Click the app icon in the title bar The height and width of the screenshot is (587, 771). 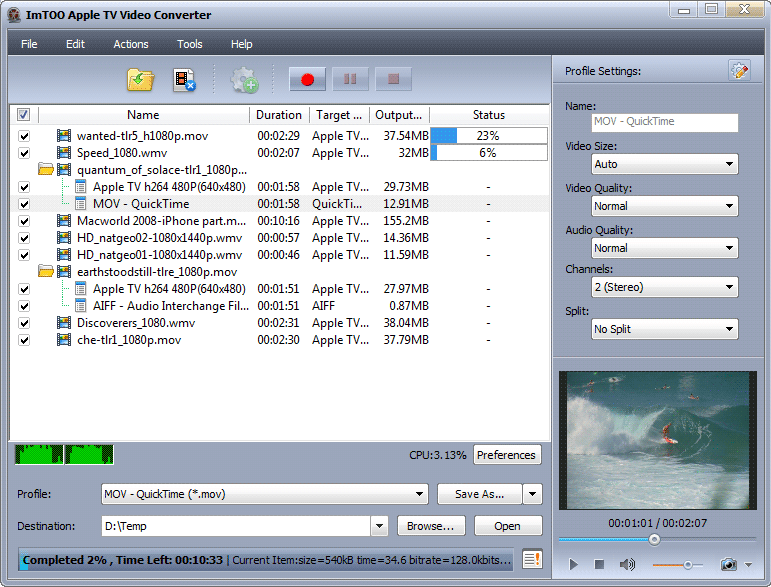[x=14, y=15]
